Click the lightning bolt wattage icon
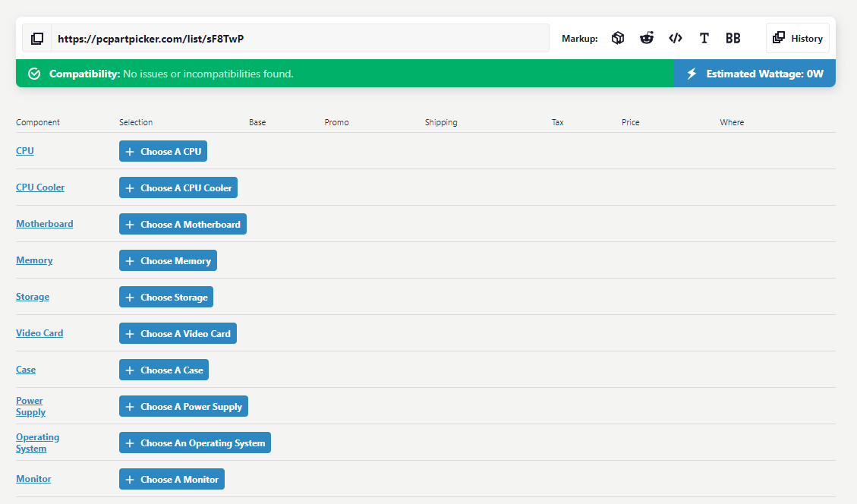 [x=692, y=74]
